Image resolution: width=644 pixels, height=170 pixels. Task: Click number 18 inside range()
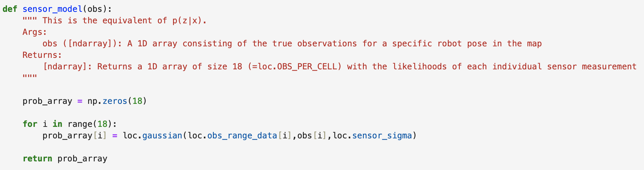[102, 124]
